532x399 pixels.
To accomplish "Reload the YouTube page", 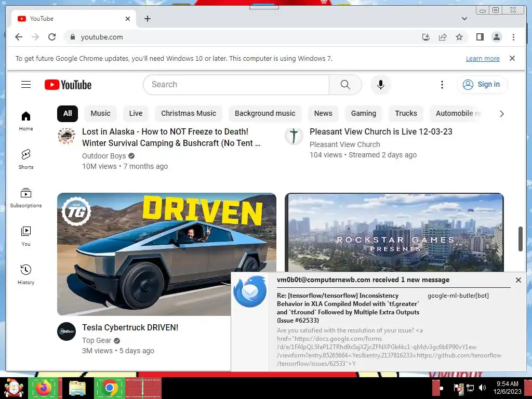I will 52,37.
